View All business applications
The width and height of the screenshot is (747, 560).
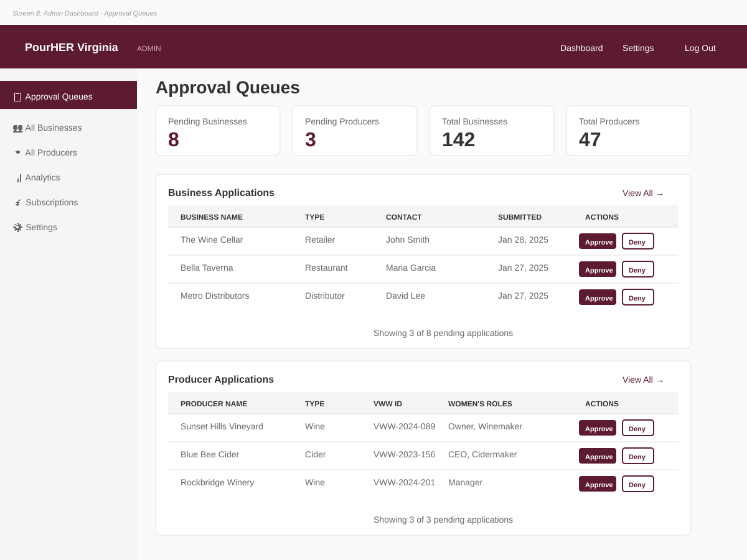coord(643,194)
